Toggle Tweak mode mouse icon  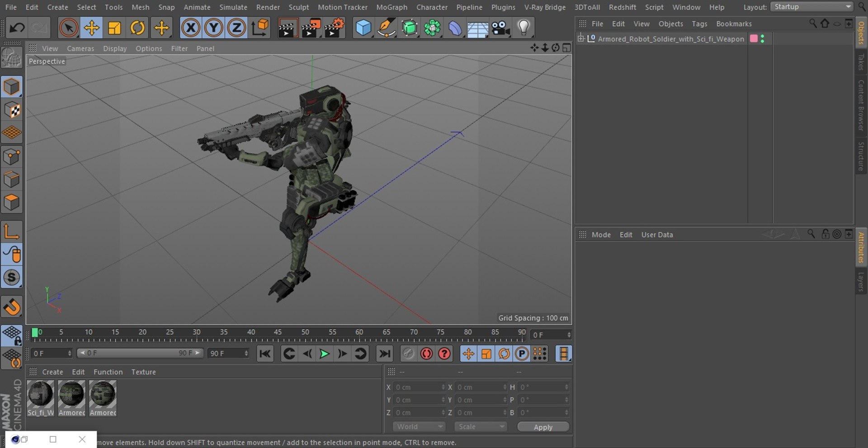tap(12, 255)
